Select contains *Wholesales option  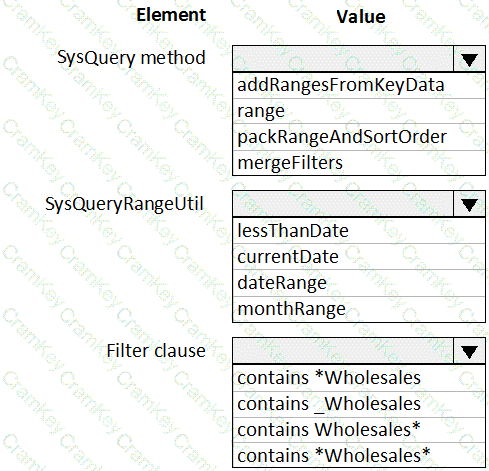359,378
